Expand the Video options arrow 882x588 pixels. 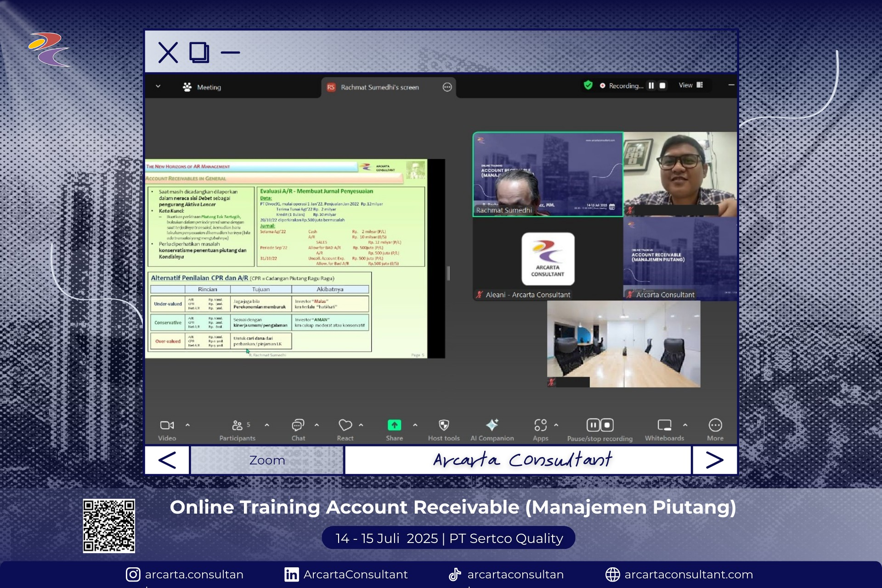tap(187, 425)
